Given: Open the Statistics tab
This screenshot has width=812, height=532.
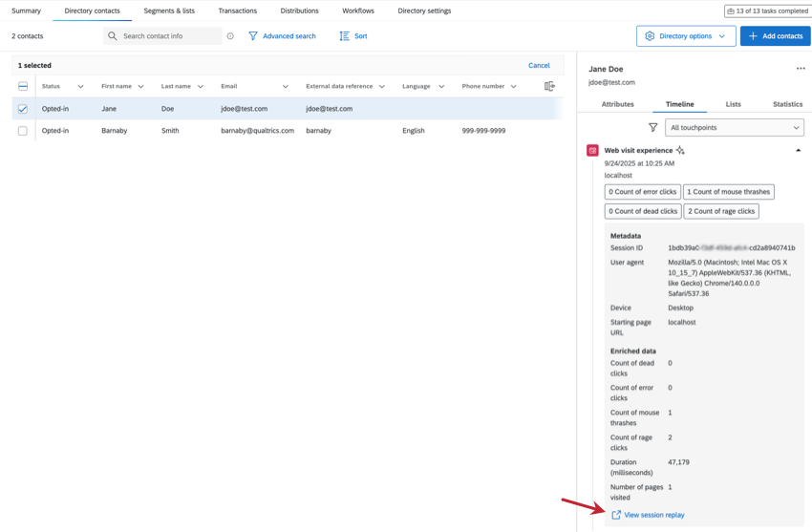Looking at the screenshot, I should [788, 104].
